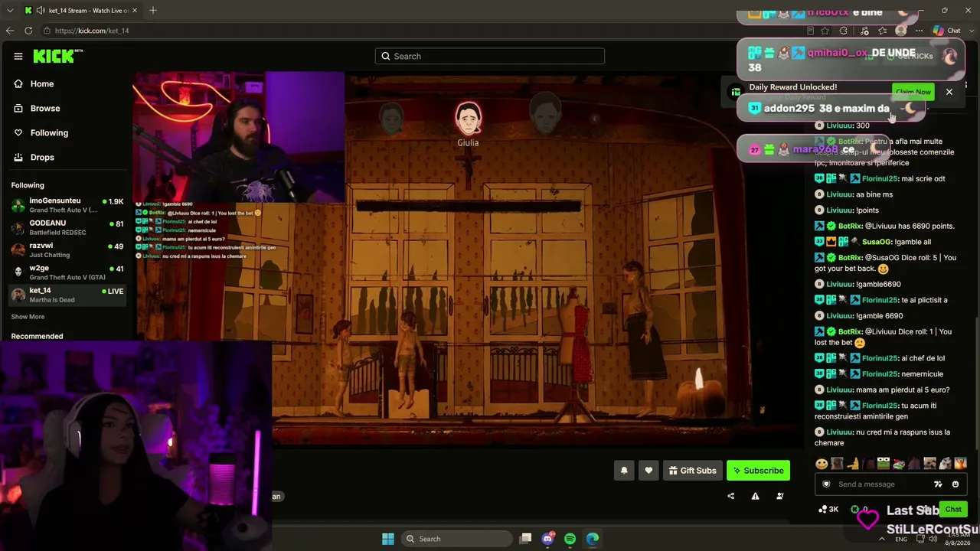The width and height of the screenshot is (980, 551).
Task: Open the browser extensions puzzle icon
Action: tap(844, 31)
